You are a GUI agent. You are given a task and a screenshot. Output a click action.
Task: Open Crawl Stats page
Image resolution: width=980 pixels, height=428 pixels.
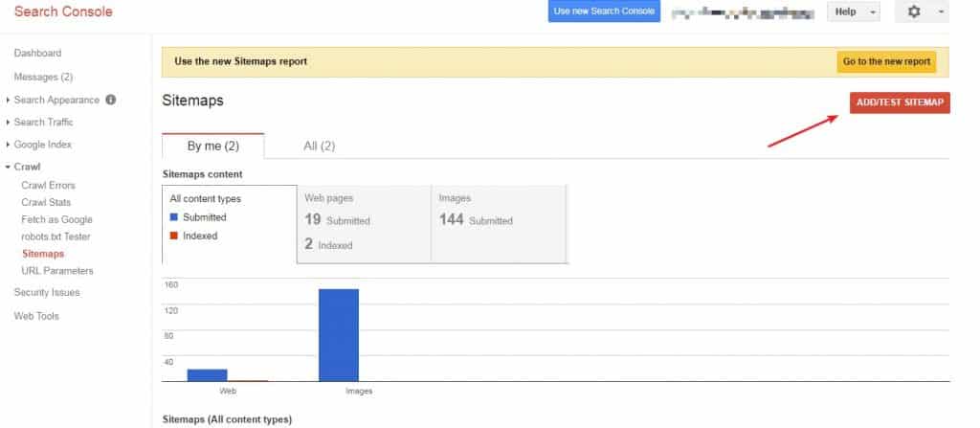(x=46, y=202)
